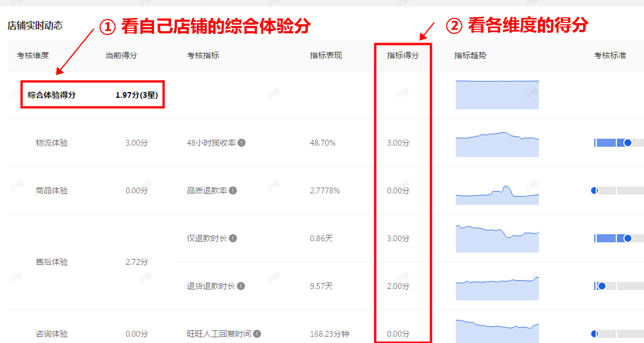Select the 售后体验 dimension row

click(x=52, y=262)
